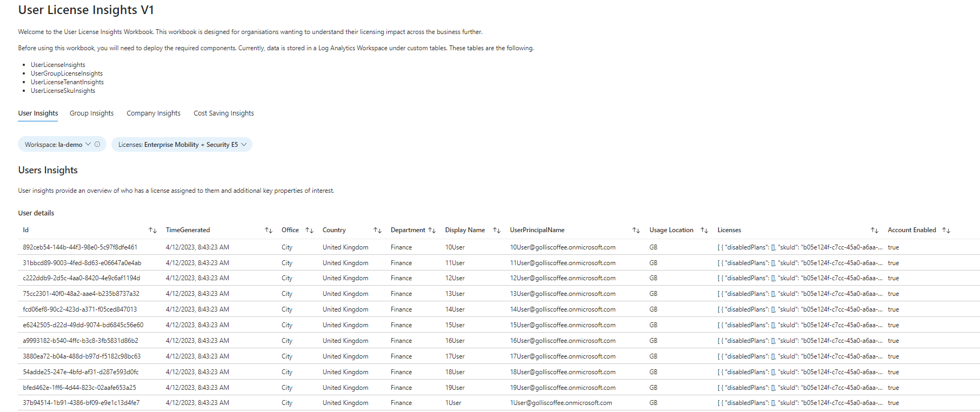Open the Company Insights tab

[154, 113]
